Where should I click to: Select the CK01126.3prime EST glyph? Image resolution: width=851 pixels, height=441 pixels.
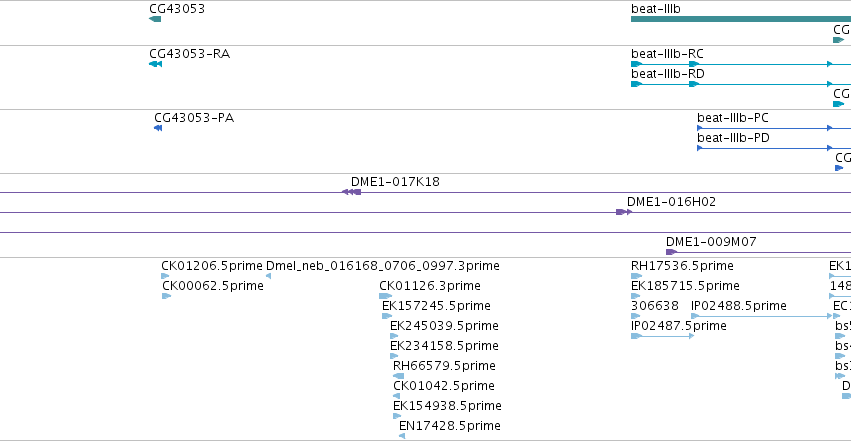click(x=385, y=297)
